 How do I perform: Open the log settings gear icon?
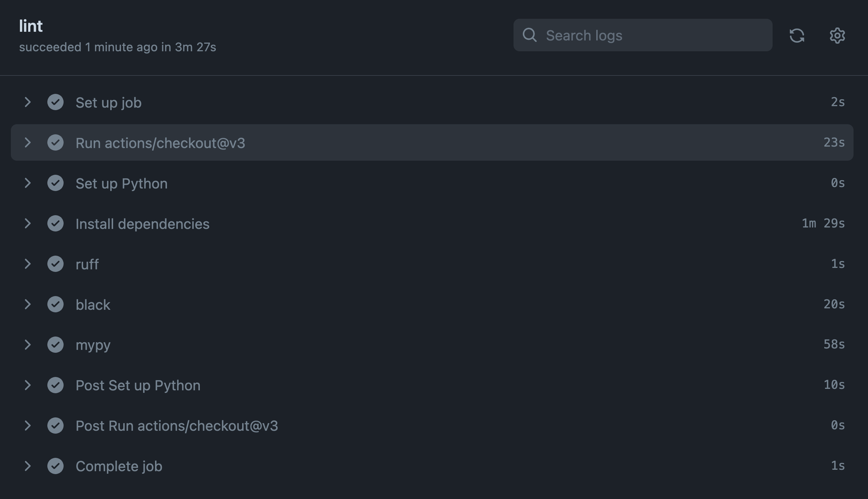click(838, 35)
